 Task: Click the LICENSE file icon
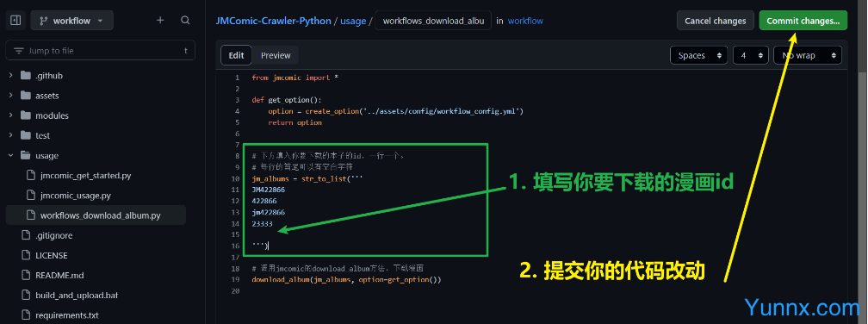26,255
